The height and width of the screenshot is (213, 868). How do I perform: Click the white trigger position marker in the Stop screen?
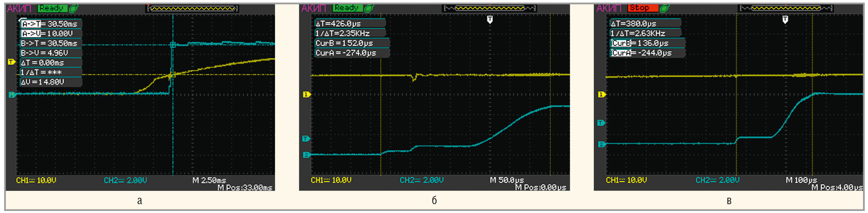(x=785, y=19)
